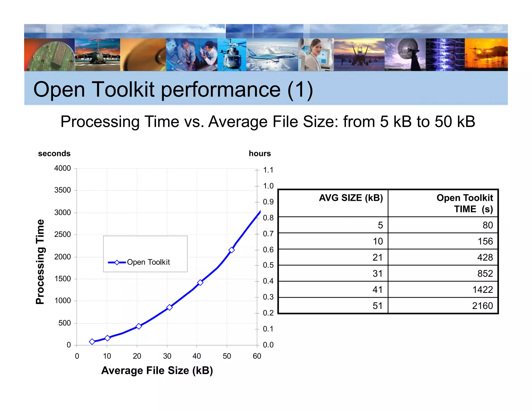
Task: Click the x-axis tick label 50
Action: [x=227, y=356]
